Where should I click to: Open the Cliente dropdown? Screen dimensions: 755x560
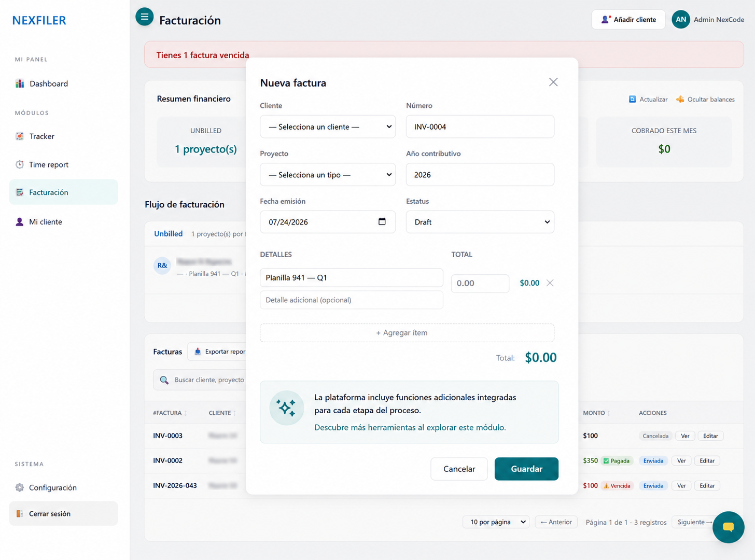point(328,127)
